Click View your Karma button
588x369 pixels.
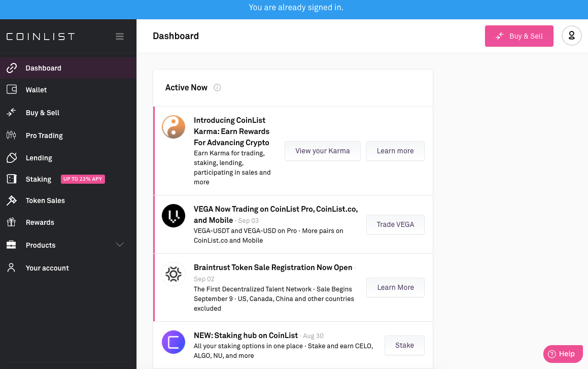pyautogui.click(x=323, y=151)
